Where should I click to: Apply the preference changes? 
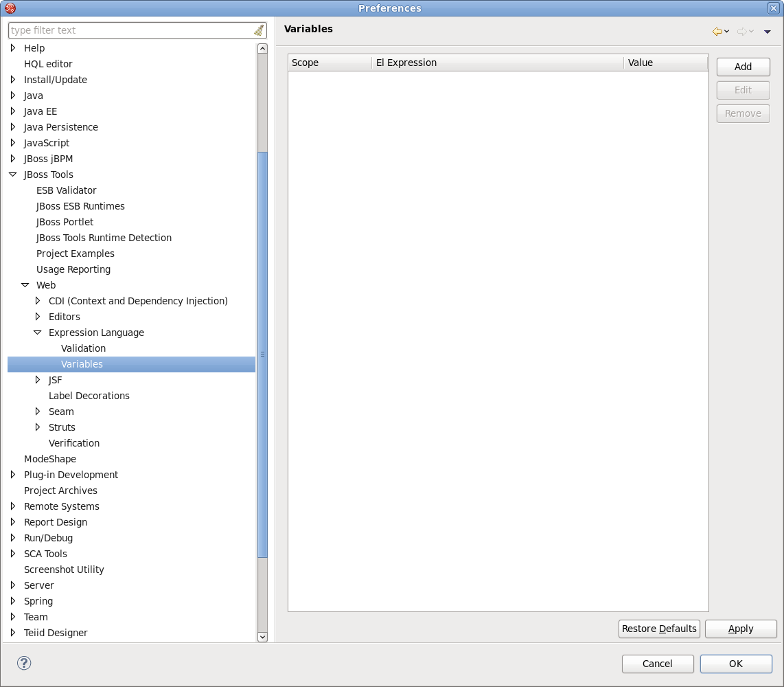tap(741, 629)
